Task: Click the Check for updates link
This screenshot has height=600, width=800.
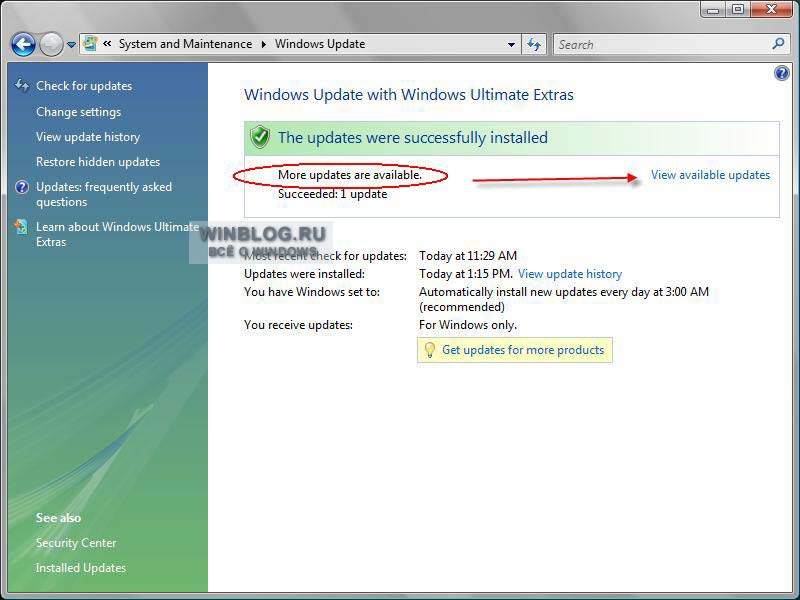Action: coord(84,86)
